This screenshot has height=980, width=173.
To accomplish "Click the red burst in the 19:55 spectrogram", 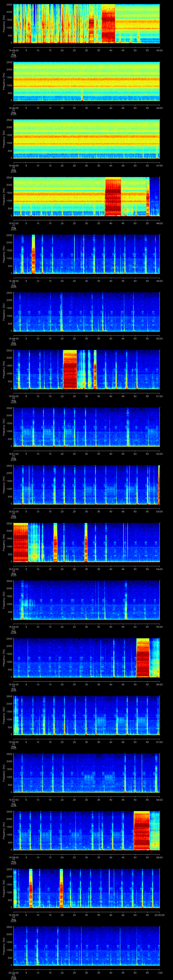I will [143, 658].
